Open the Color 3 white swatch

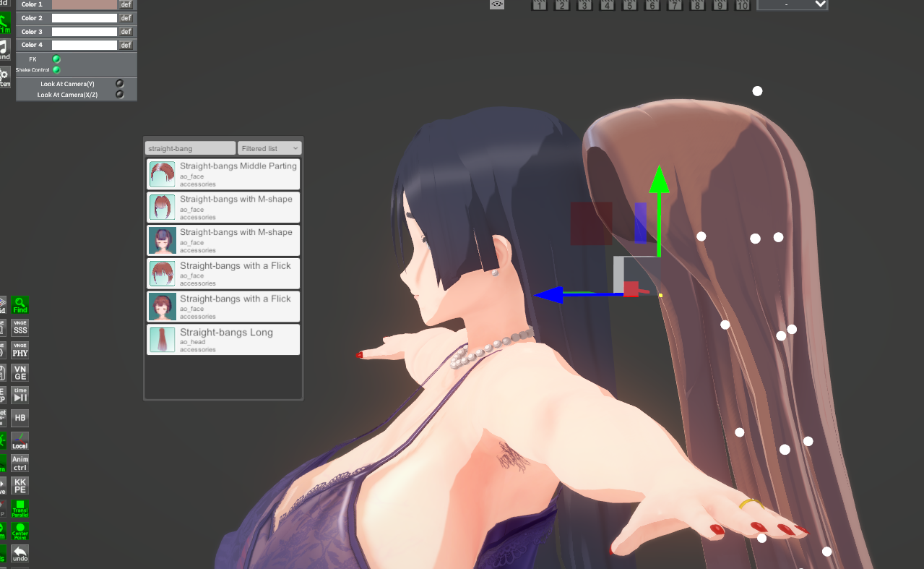tap(85, 32)
